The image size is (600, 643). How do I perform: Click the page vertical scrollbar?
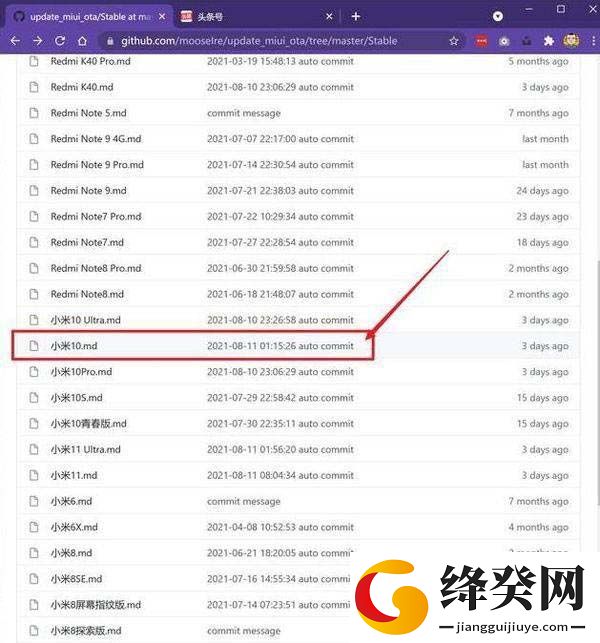click(x=597, y=383)
